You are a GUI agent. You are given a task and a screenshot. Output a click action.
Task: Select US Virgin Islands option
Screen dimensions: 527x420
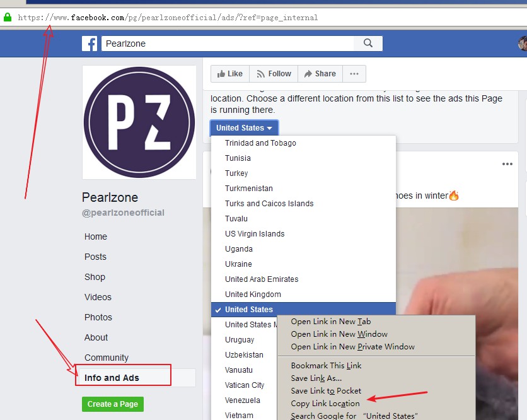point(303,234)
